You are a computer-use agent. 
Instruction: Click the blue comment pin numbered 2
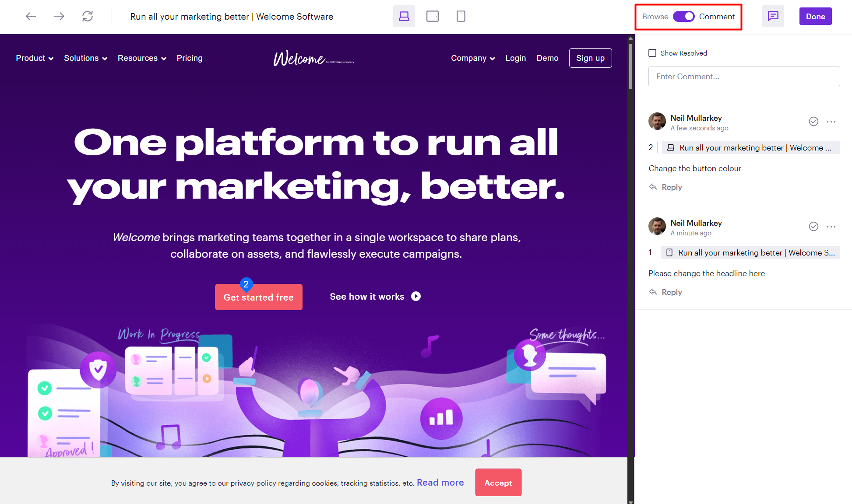(246, 284)
